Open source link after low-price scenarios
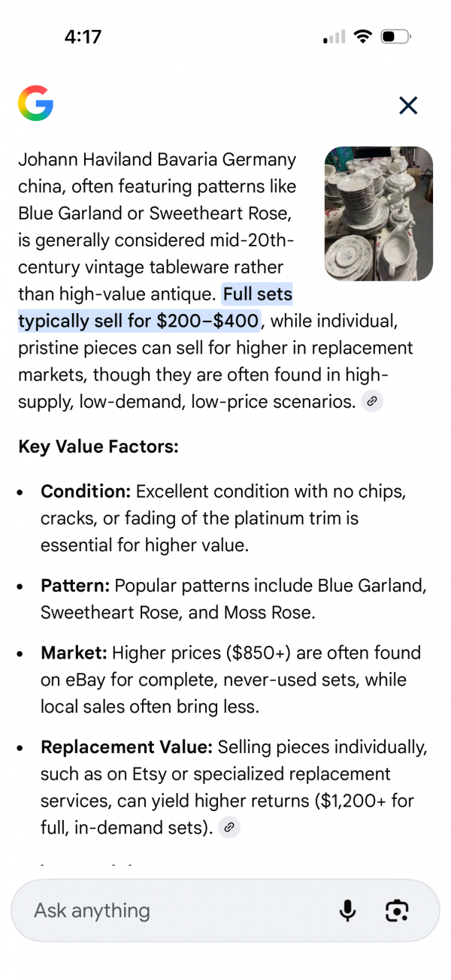The image size is (451, 980). [372, 402]
